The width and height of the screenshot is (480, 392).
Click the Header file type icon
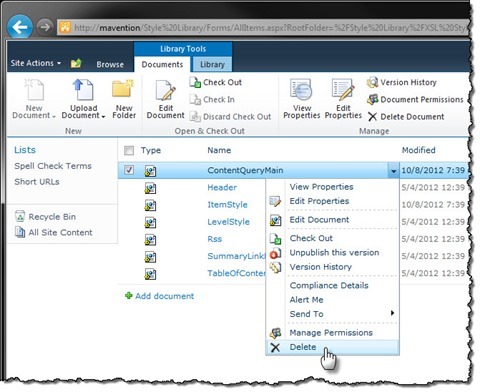coord(150,188)
